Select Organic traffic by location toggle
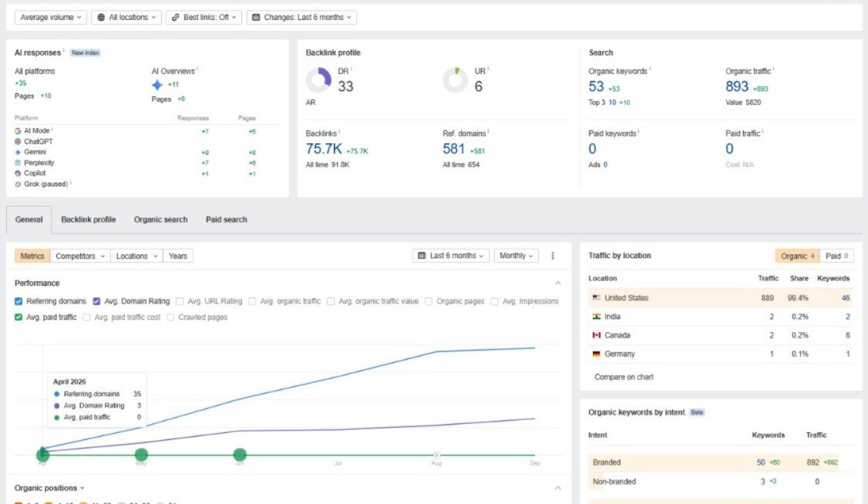Image resolution: width=868 pixels, height=504 pixels. click(x=797, y=256)
